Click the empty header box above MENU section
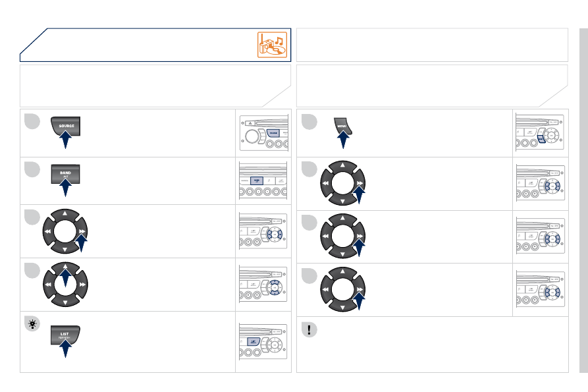Viewport: 588px width, 392px height. tap(432, 45)
